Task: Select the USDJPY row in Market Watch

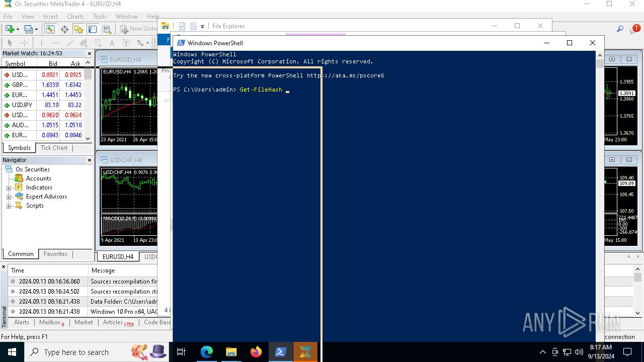Action: coord(43,105)
